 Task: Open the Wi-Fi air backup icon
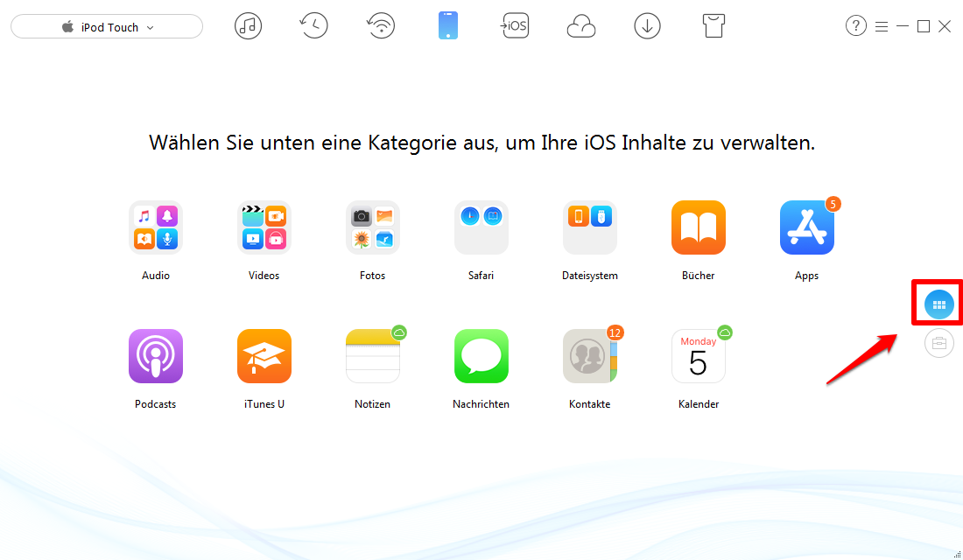click(381, 25)
